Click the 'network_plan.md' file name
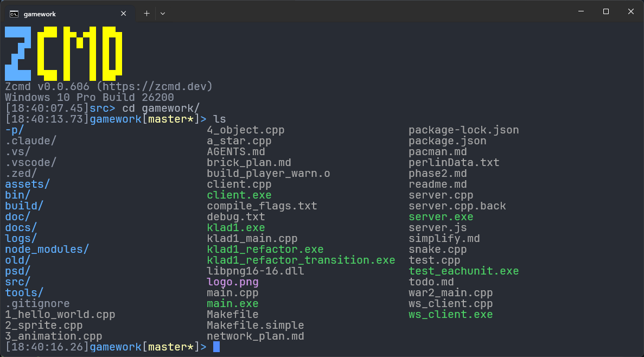 [x=256, y=336]
